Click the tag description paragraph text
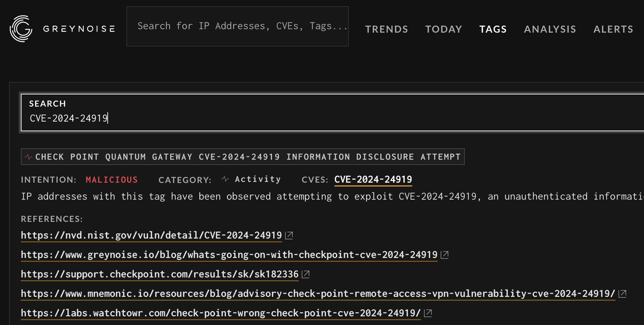Image resolution: width=644 pixels, height=325 pixels. [x=332, y=197]
